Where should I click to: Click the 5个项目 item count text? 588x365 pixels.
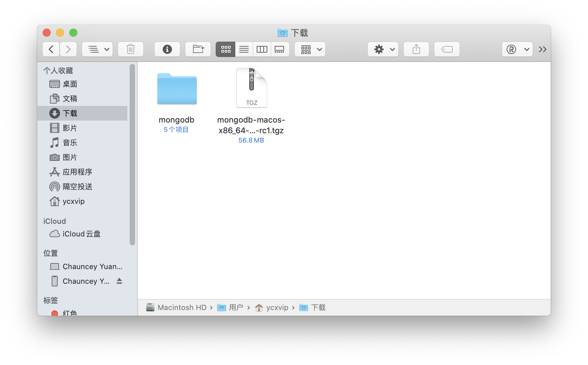pos(176,130)
